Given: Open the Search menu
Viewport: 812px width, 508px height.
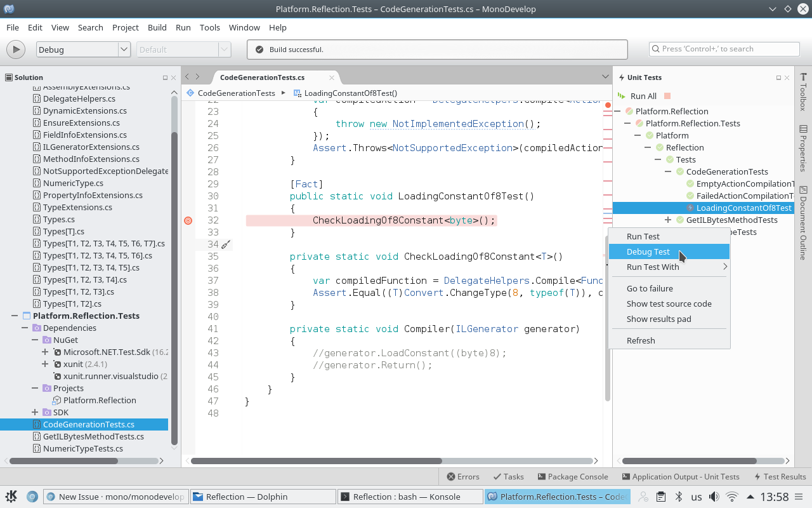Looking at the screenshot, I should coord(90,27).
